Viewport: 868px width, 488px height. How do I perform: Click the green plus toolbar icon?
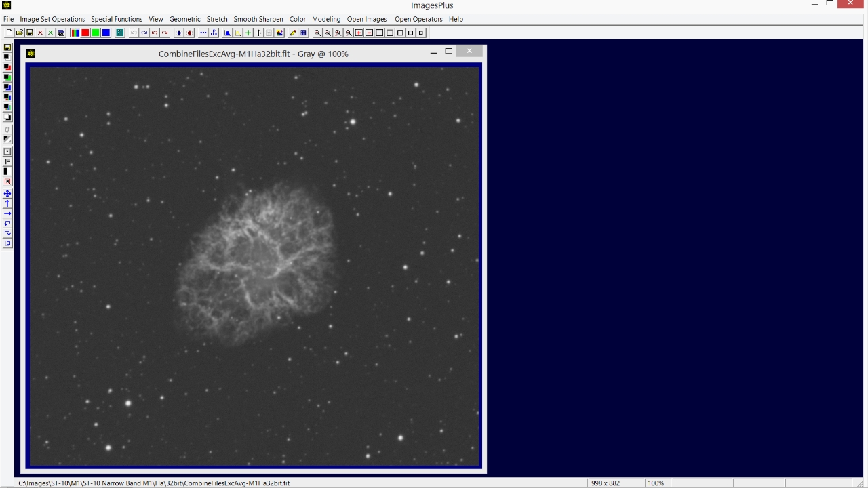[248, 33]
